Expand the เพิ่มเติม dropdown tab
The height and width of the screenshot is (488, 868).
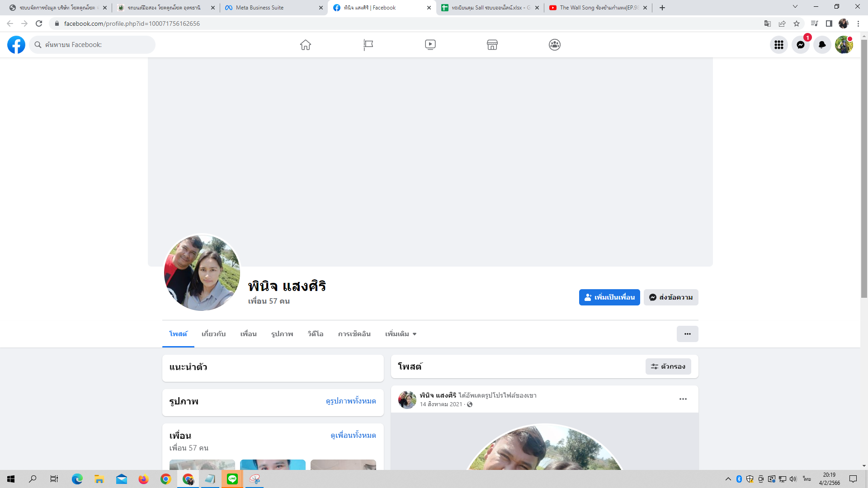(x=401, y=334)
